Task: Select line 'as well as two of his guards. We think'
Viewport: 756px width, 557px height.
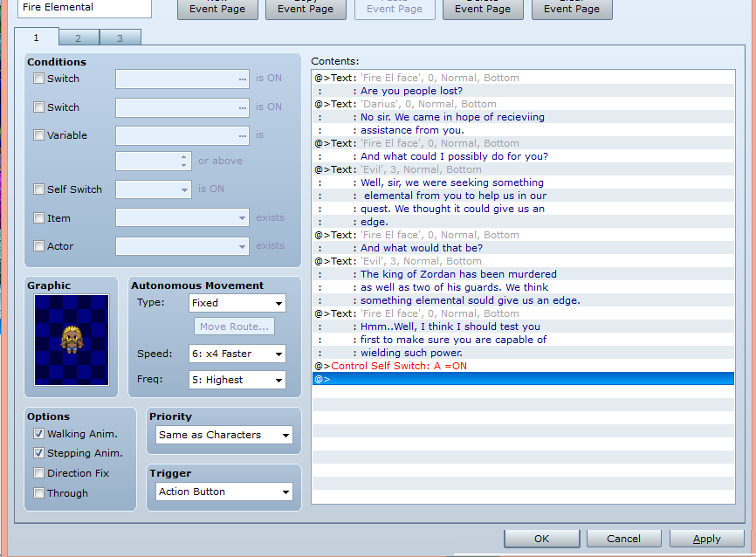Action: pyautogui.click(x=523, y=287)
